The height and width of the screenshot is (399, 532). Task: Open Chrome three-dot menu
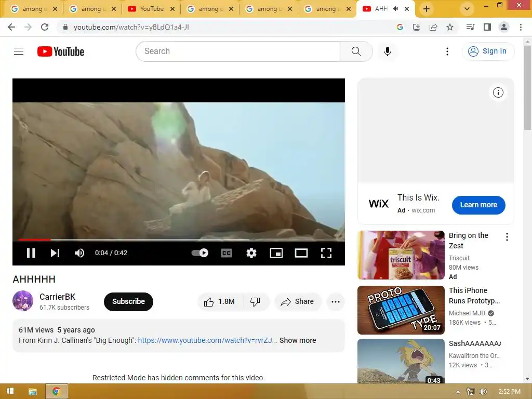(x=521, y=27)
